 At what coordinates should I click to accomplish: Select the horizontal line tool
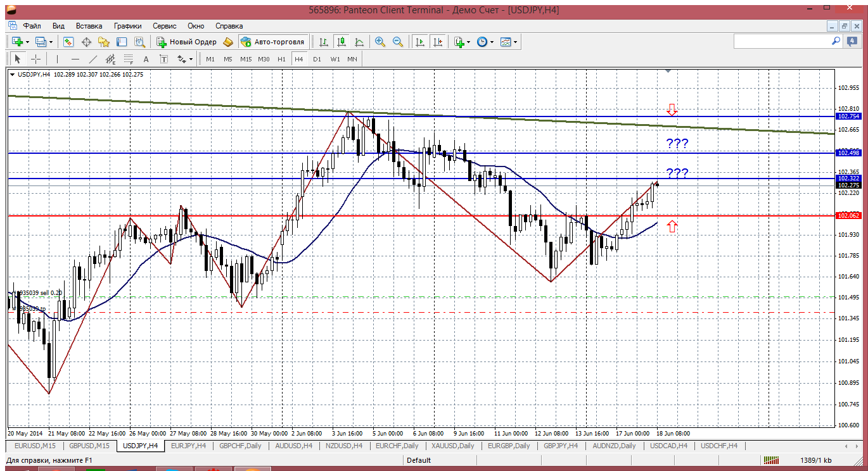coord(75,59)
